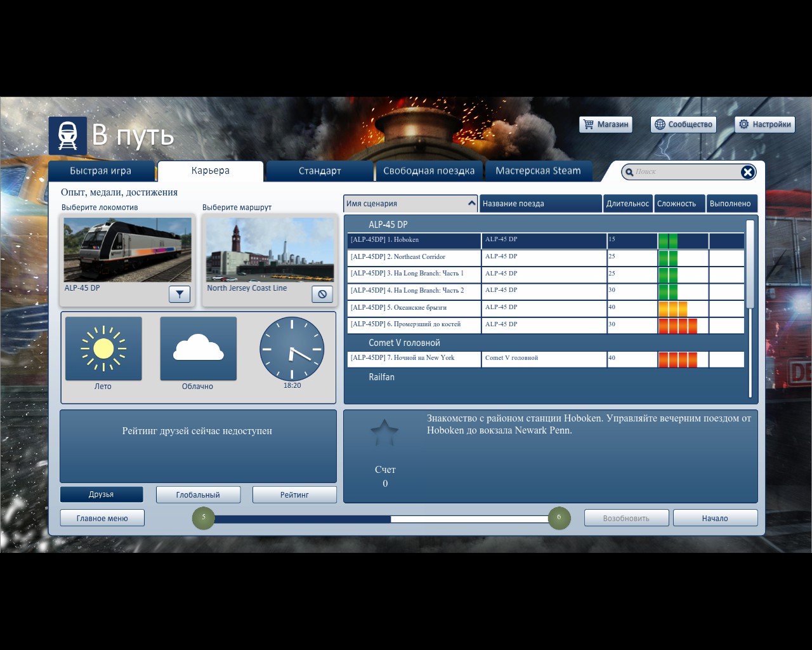
Task: Sort by Имя сценария column arrow
Action: [471, 203]
